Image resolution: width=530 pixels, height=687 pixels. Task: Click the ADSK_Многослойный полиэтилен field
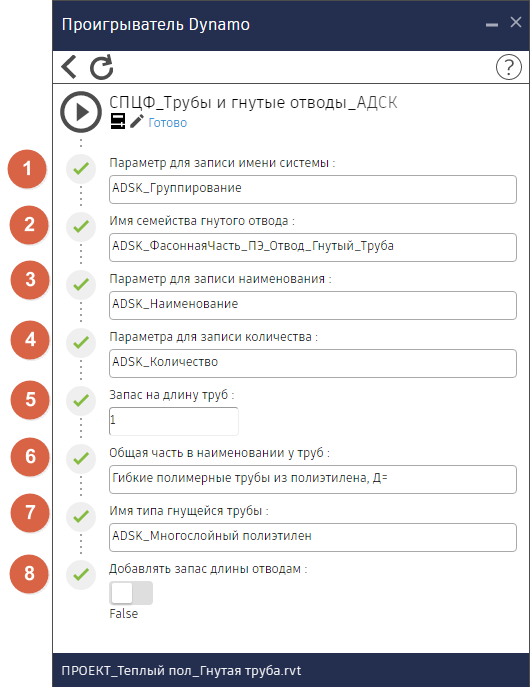tap(313, 537)
